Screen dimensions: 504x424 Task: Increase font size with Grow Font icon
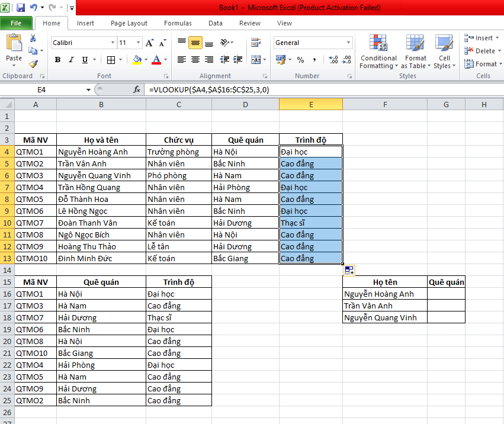pyautogui.click(x=149, y=43)
